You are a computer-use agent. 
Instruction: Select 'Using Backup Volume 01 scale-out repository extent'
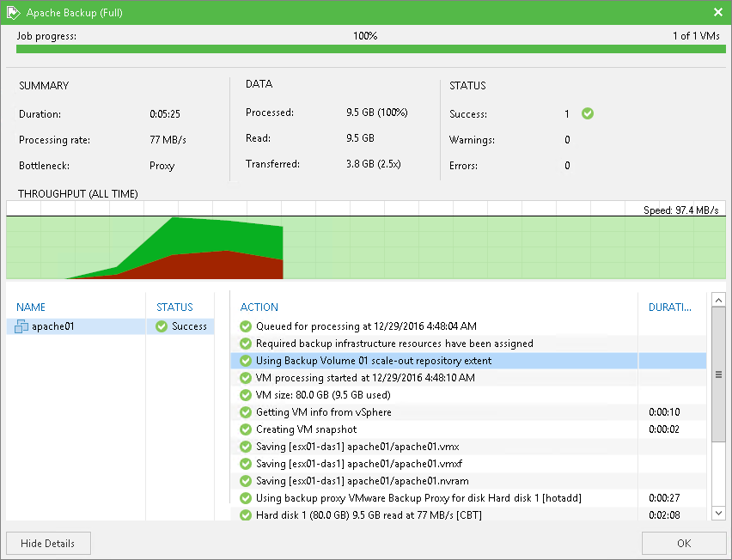[374, 361]
